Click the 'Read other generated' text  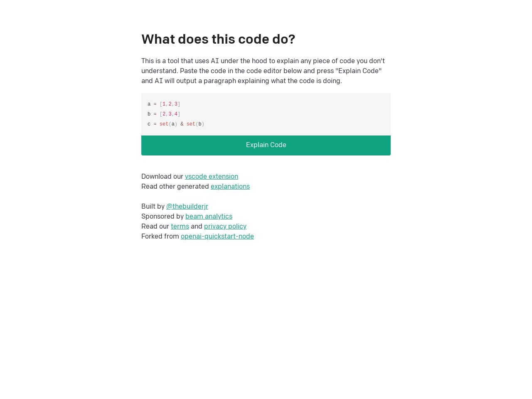(x=175, y=187)
